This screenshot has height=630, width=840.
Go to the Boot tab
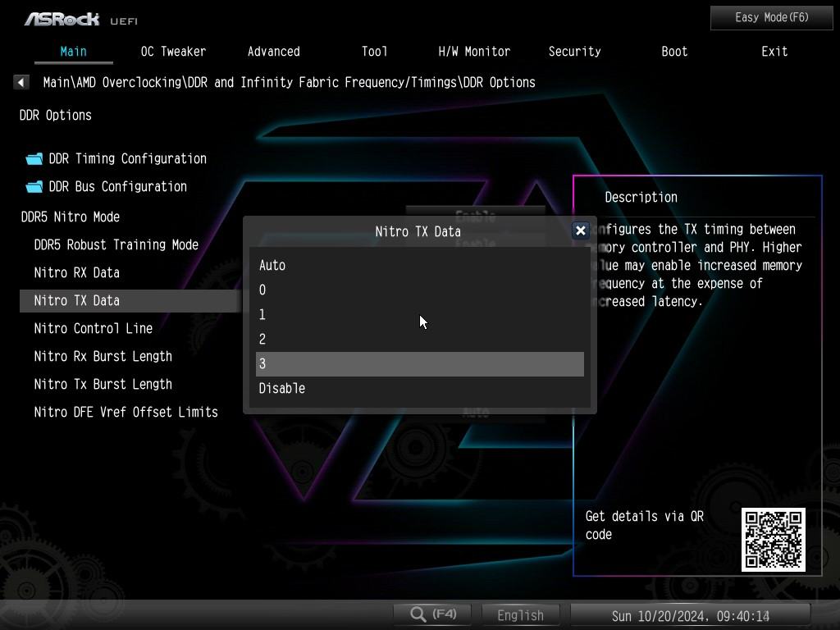(x=674, y=52)
